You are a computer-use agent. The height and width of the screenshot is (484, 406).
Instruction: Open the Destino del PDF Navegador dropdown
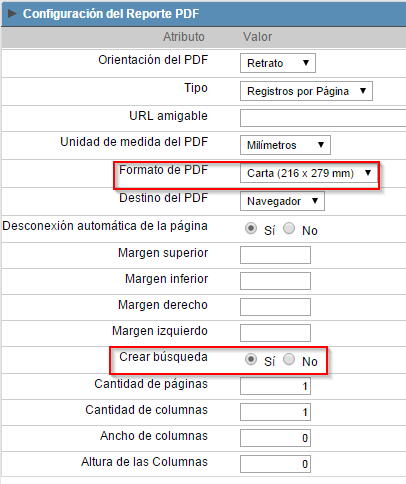[282, 201]
